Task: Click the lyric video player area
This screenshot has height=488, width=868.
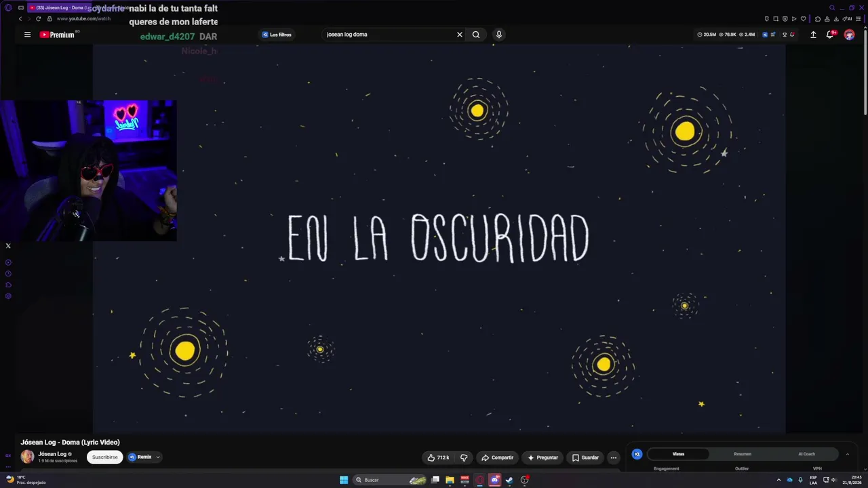Action: (439, 239)
